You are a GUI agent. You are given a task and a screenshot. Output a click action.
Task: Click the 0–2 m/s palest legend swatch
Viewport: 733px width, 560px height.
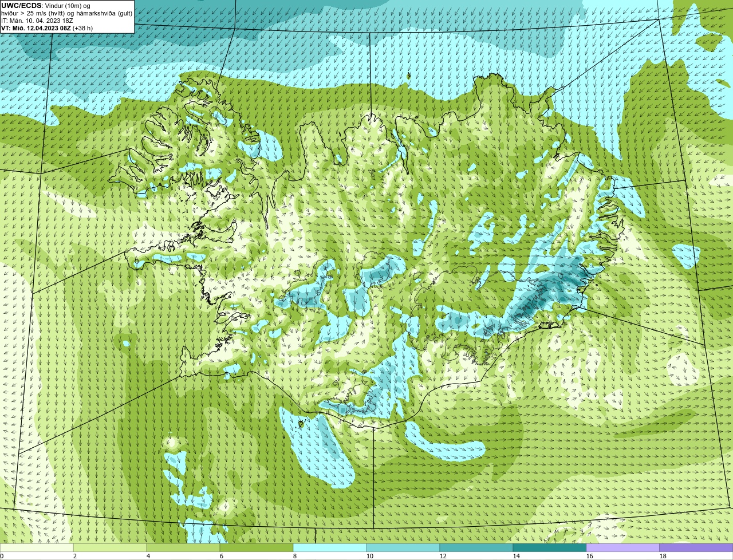coord(37,547)
